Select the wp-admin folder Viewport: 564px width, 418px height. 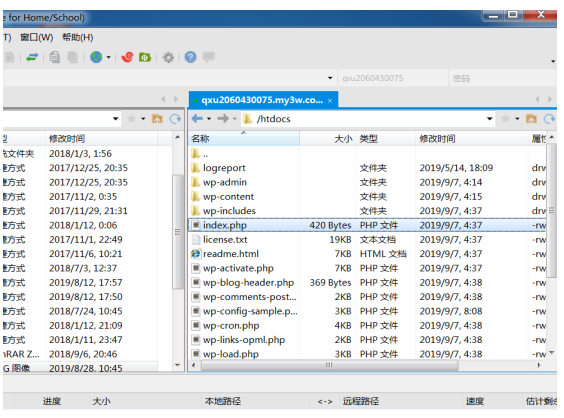pos(225,182)
